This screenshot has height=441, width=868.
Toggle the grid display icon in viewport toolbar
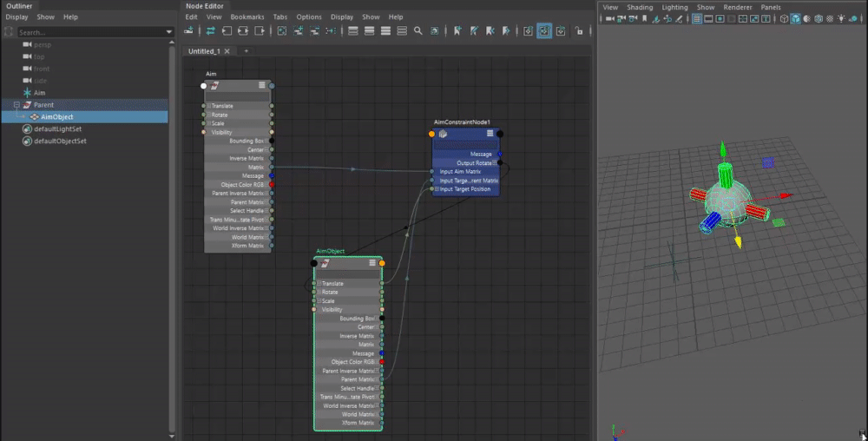697,18
